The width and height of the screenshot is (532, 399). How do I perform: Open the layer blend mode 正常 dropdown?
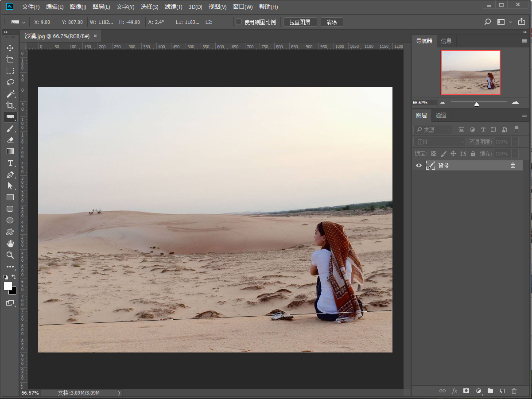point(440,142)
